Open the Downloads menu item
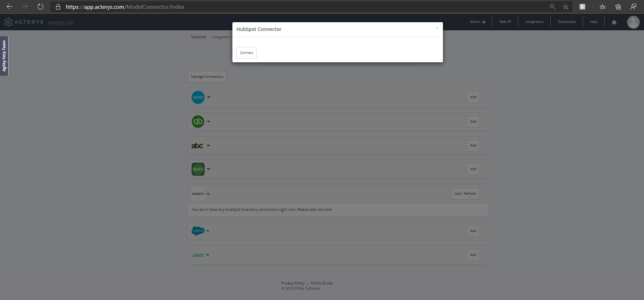The width and height of the screenshot is (644, 300). pos(567,22)
